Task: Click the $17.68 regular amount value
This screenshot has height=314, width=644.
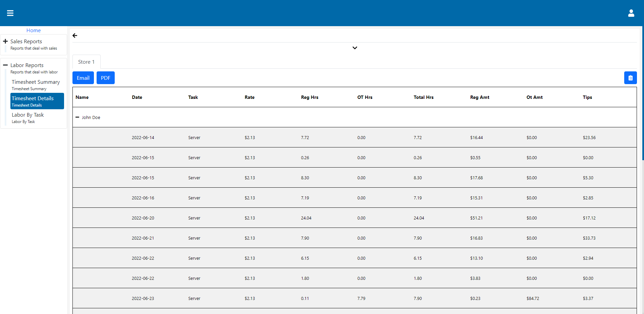Action: coord(476,178)
